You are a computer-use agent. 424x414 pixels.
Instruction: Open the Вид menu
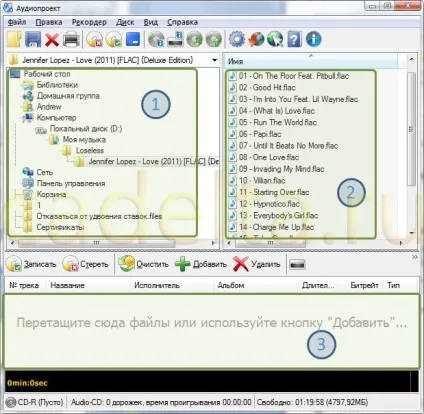point(150,22)
